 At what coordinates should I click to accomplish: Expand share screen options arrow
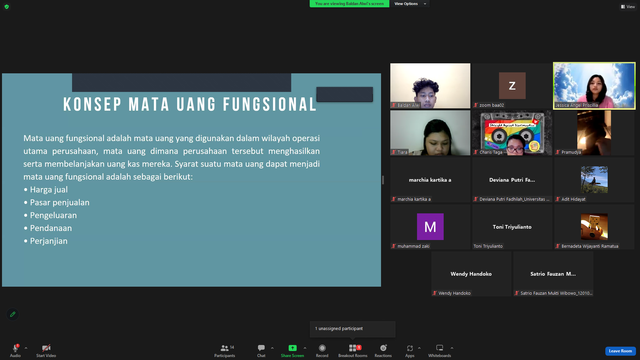tap(305, 348)
